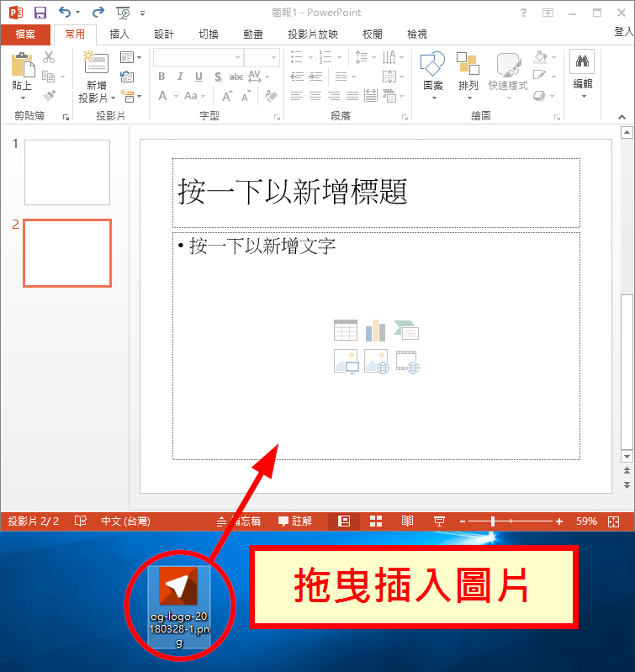This screenshot has height=672, width=635.
Task: Align text right in paragraph group
Action: [x=334, y=96]
